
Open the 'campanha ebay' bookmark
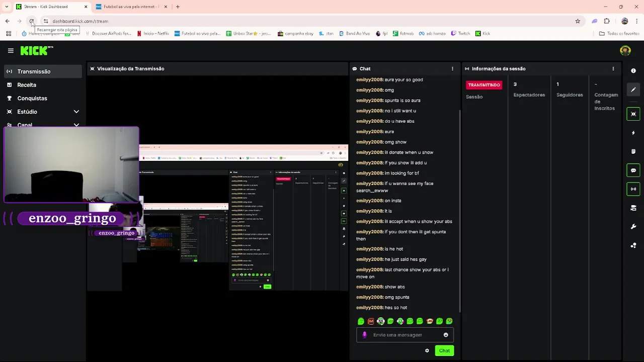(295, 34)
